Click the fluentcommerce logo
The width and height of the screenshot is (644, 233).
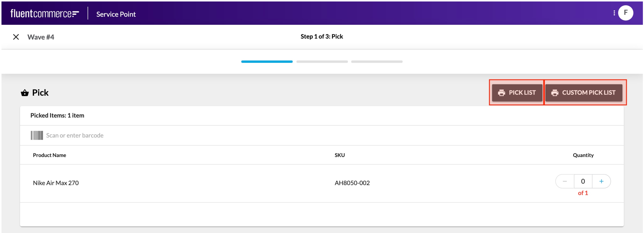[44, 13]
